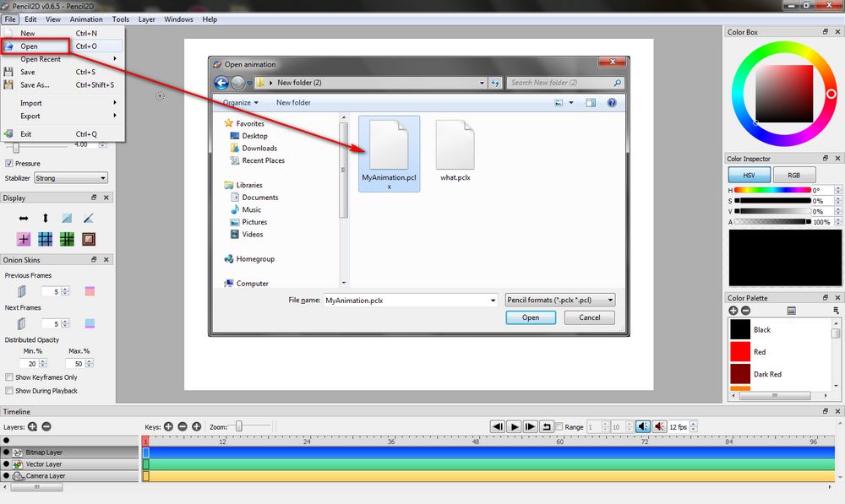Toggle vertical flip in Display panel

tap(46, 218)
